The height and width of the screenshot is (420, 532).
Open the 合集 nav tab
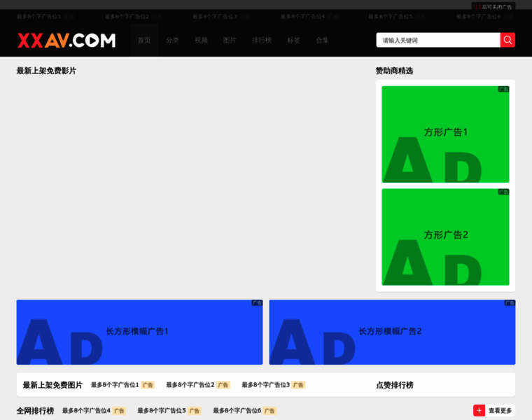coord(322,41)
